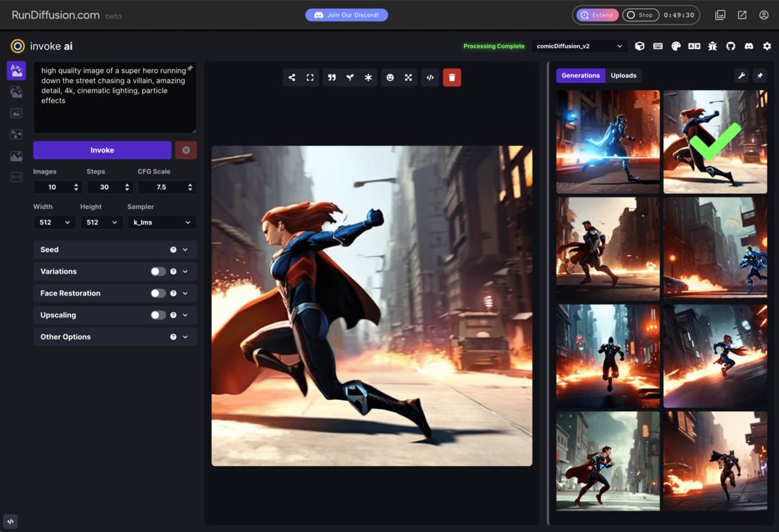
Task: Open the comicDiffusion_v2 model dropdown
Action: click(x=579, y=46)
